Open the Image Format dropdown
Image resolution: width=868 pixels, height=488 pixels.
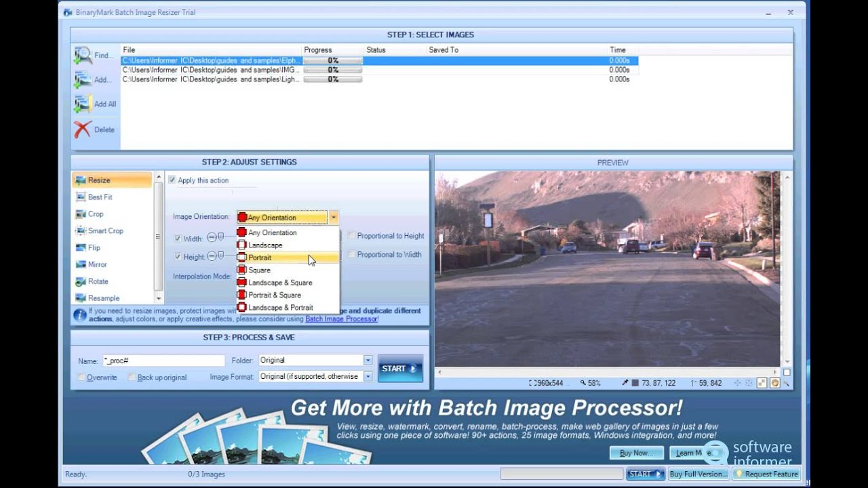368,376
